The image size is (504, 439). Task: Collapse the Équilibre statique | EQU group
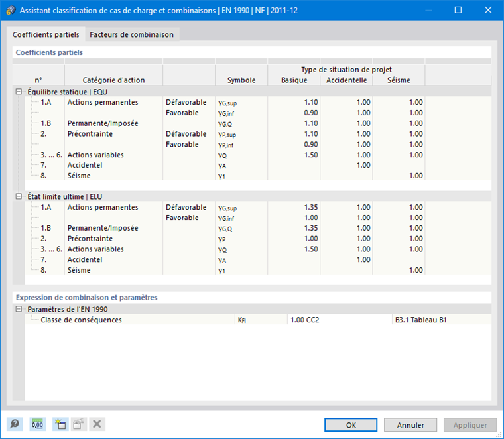(x=19, y=92)
